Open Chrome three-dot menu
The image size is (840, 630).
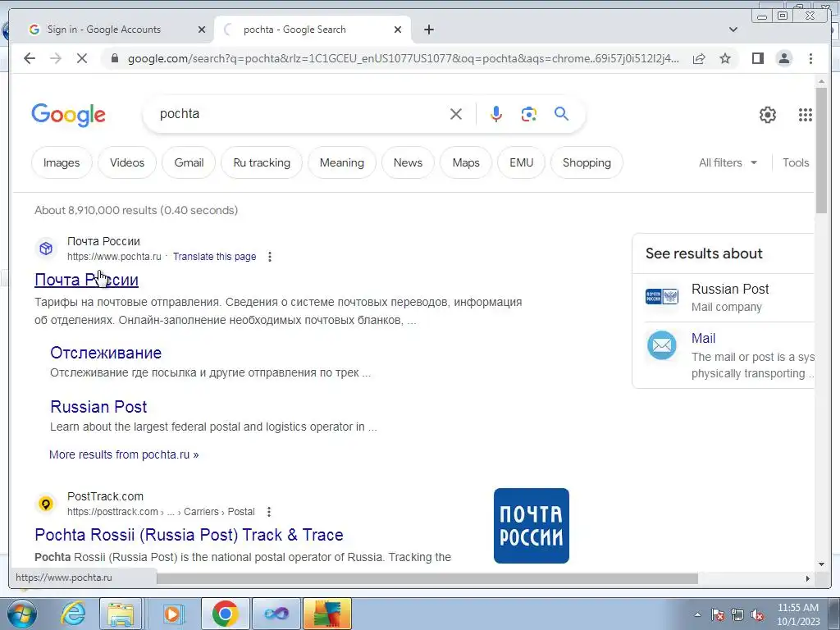(810, 58)
